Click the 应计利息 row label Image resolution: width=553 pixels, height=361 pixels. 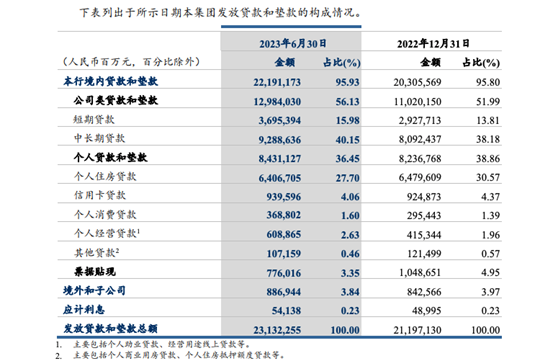pos(84,310)
